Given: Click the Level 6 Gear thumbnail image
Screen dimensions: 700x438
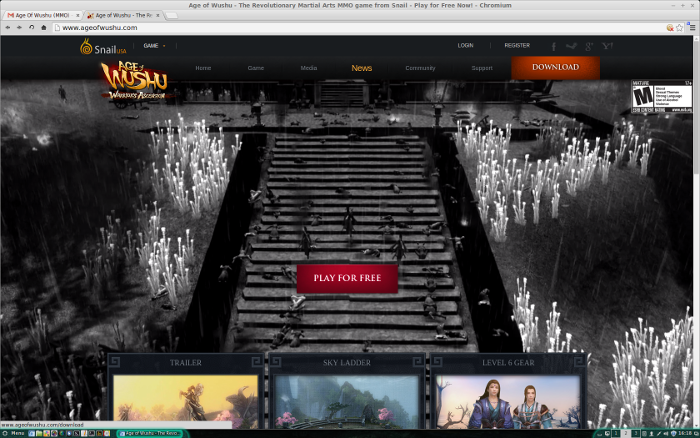Looking at the screenshot, I should pos(508,402).
